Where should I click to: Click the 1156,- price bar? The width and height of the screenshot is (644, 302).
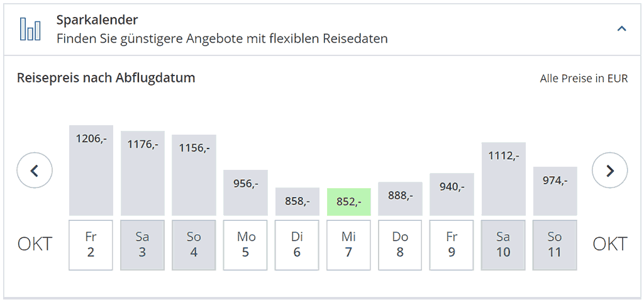194,176
